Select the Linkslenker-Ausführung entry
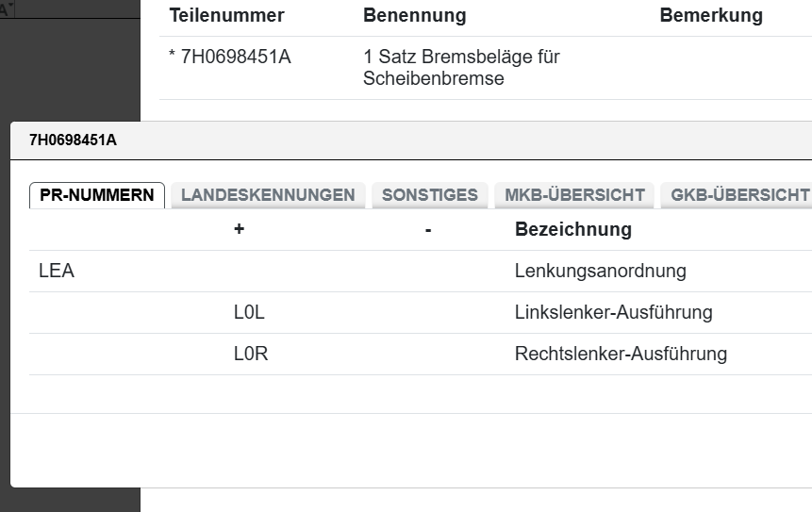 coord(613,313)
